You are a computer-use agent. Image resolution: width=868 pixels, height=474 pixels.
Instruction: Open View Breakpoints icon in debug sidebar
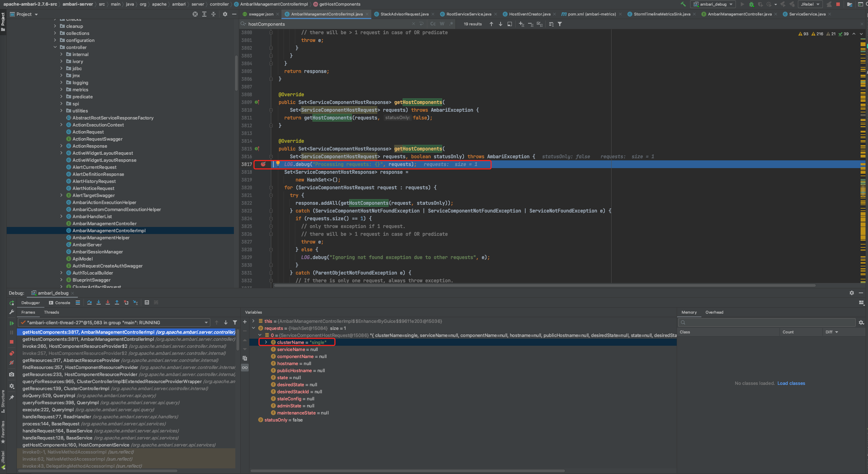coord(12,353)
